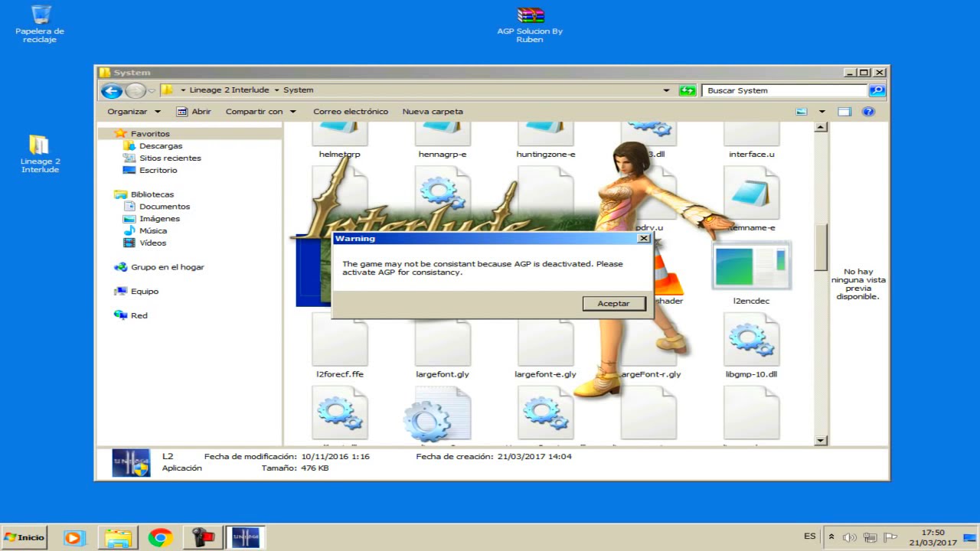Show hidden tray icons arrow

831,537
